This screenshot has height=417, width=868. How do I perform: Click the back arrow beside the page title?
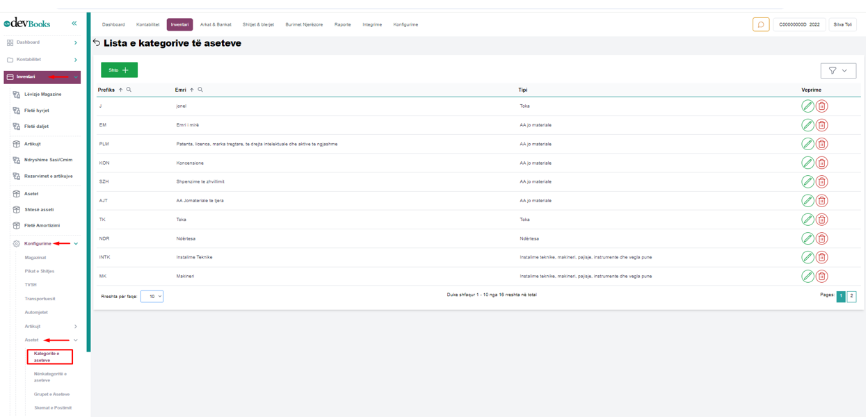[x=97, y=42]
